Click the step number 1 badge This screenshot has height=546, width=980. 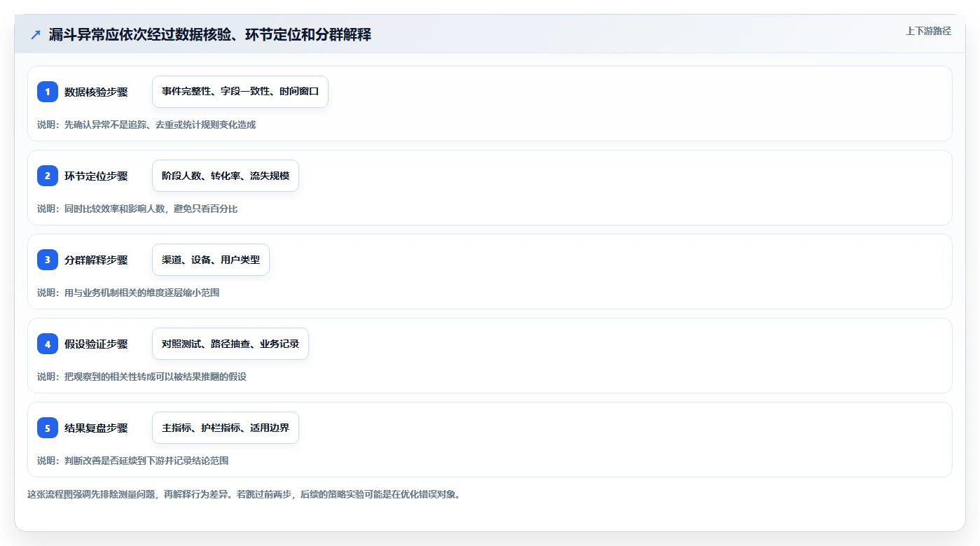coord(48,92)
